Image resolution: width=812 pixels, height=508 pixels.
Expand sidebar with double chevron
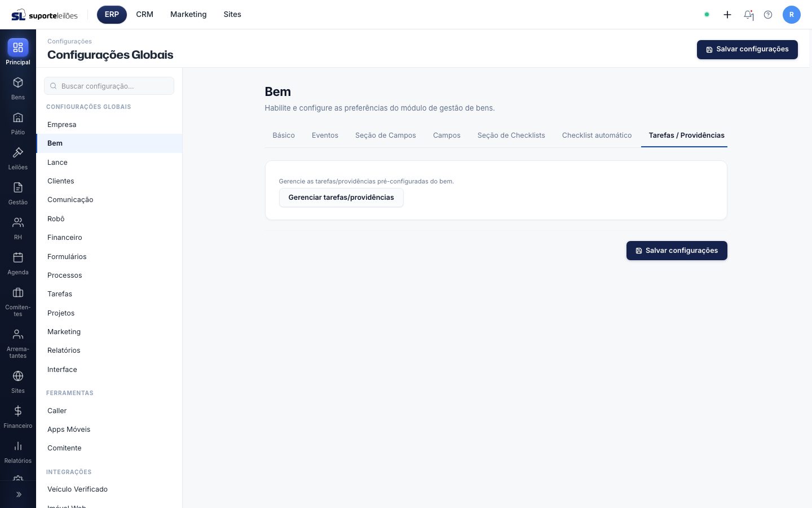point(19,494)
